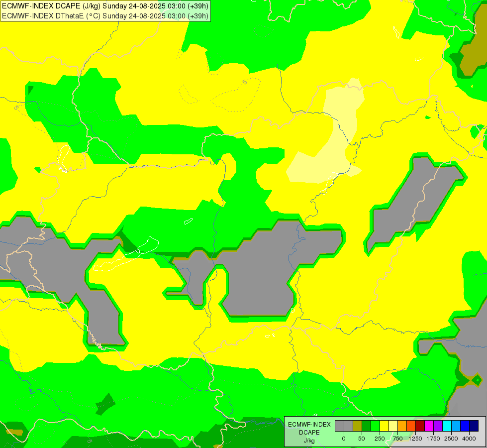The height and width of the screenshot is (448, 487).
Task: Click the purple legend swatch after 1750
Action: [x=438, y=426]
